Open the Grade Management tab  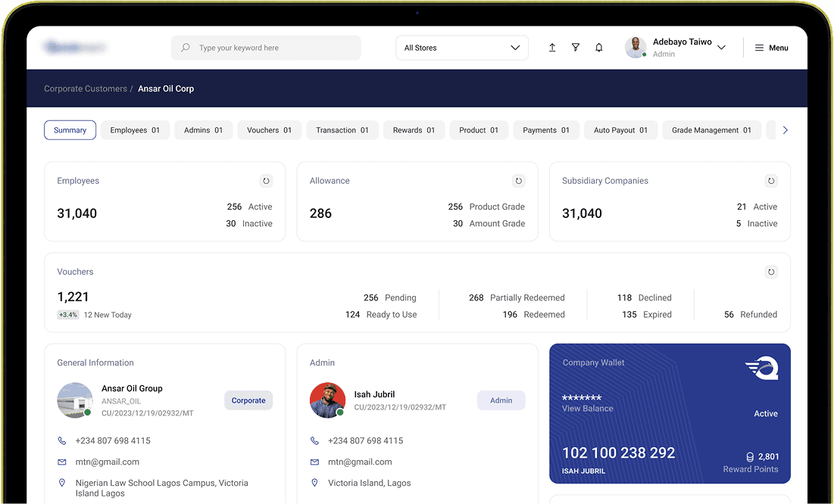[711, 130]
